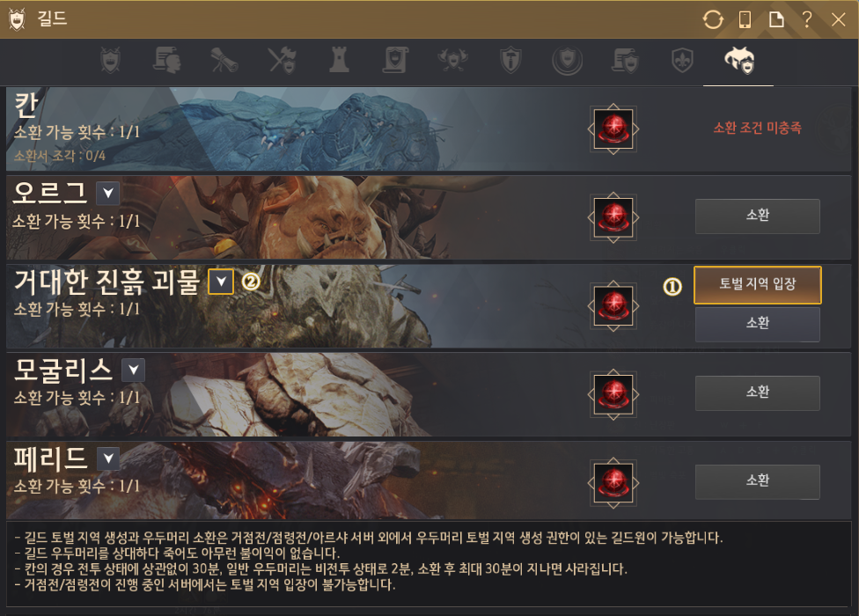Open help via the question mark icon
This screenshot has height=616, width=859.
(x=806, y=19)
